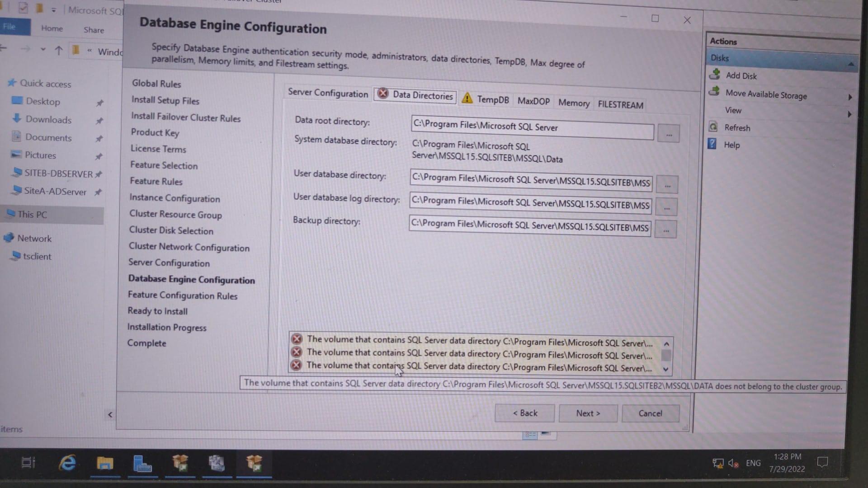Open the TempDB tab
This screenshot has width=868, height=488.
[x=493, y=99]
